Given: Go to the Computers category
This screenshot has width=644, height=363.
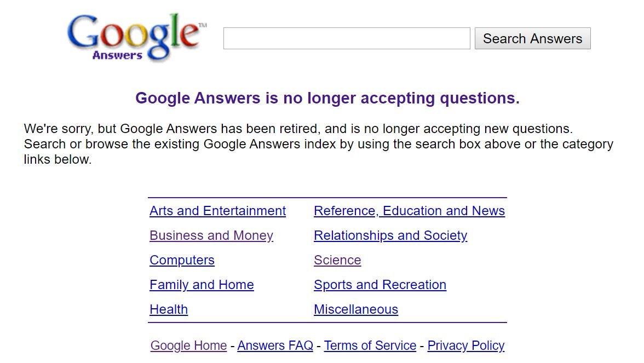Looking at the screenshot, I should coord(182,260).
